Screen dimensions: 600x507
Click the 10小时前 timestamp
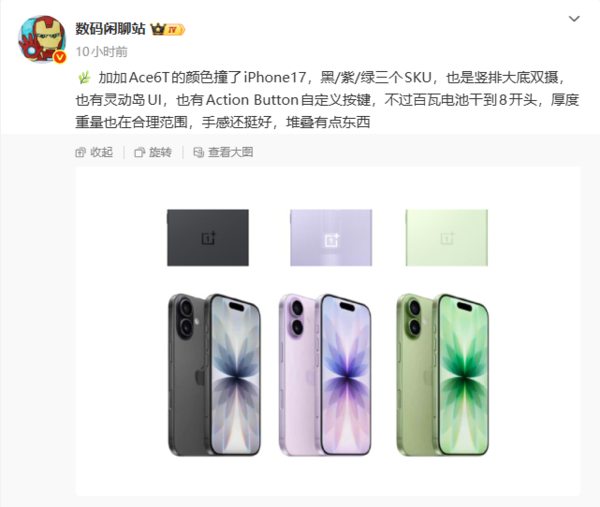pyautogui.click(x=101, y=52)
